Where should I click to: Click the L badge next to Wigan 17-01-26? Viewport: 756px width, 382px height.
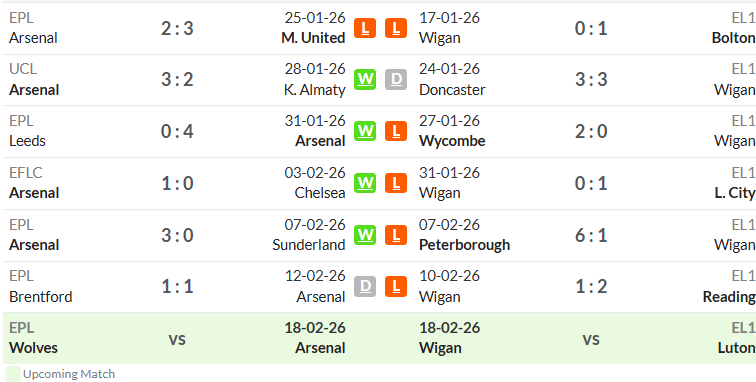click(396, 28)
